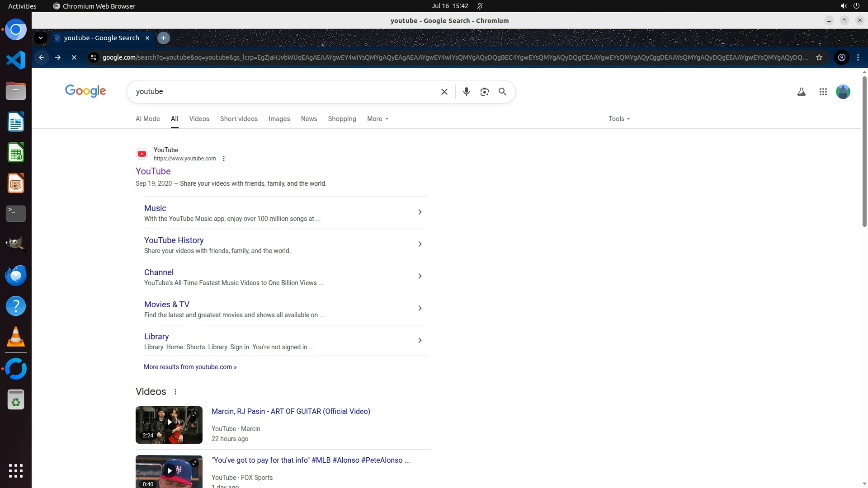Stop page loading in toolbar
This screenshot has width=868, height=488.
74,57
